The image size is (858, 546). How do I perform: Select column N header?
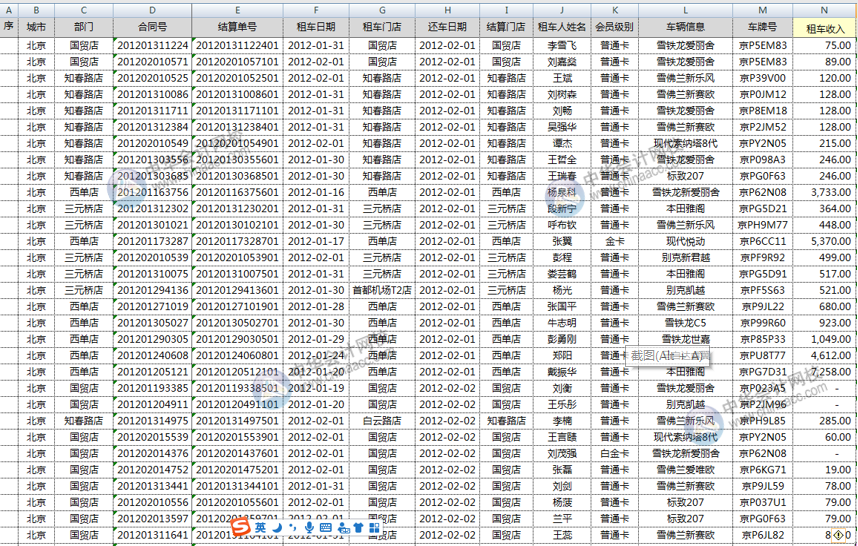(x=824, y=8)
